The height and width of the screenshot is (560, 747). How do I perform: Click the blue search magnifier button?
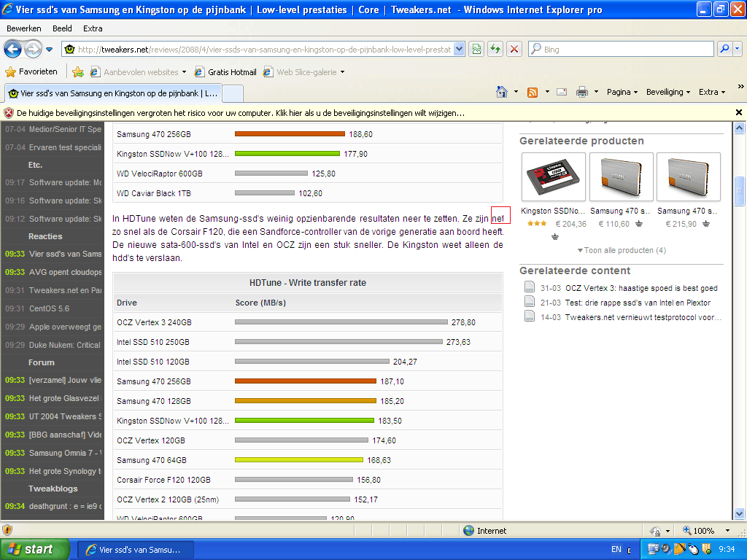click(724, 49)
